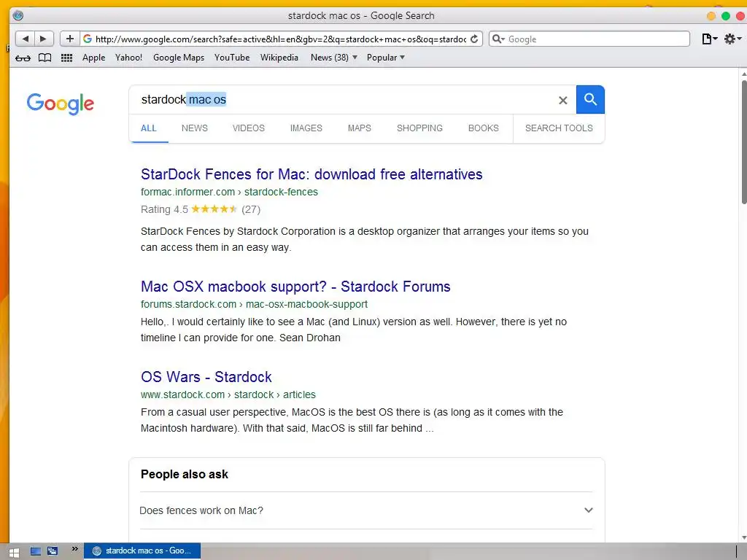
Task: Click the desktop icon in the taskbar
Action: pyautogui.click(x=36, y=551)
